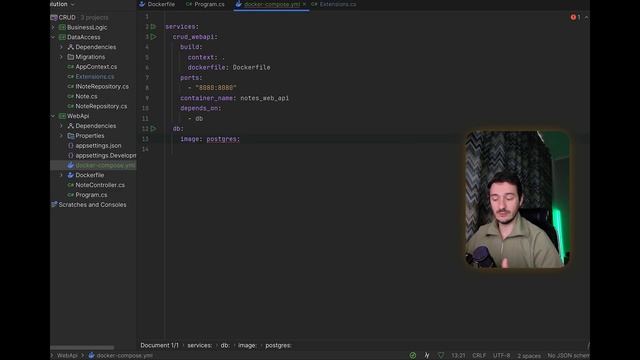
Task: Click the WebApi project icon
Action: coord(62,116)
